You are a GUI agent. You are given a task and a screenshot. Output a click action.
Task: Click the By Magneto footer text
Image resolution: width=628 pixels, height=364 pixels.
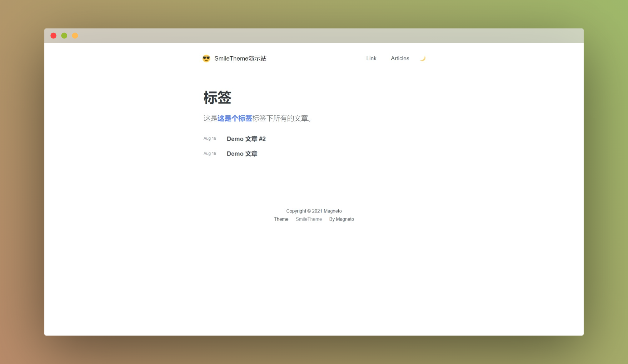[341, 219]
